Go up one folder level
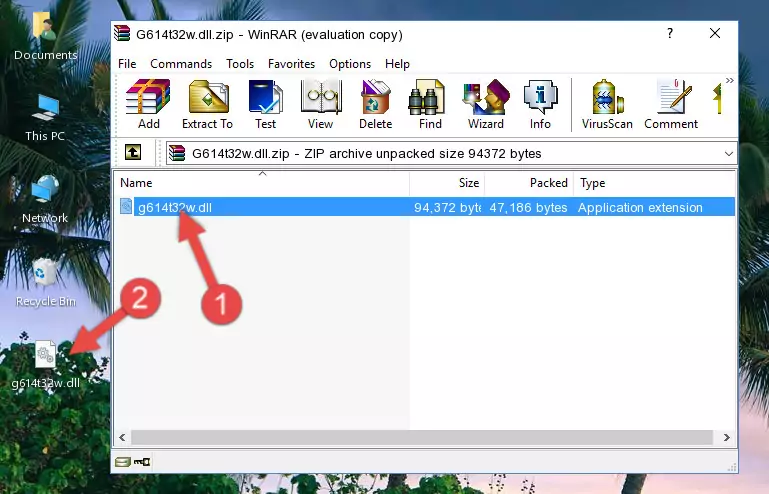This screenshot has height=494, width=769. pos(133,153)
